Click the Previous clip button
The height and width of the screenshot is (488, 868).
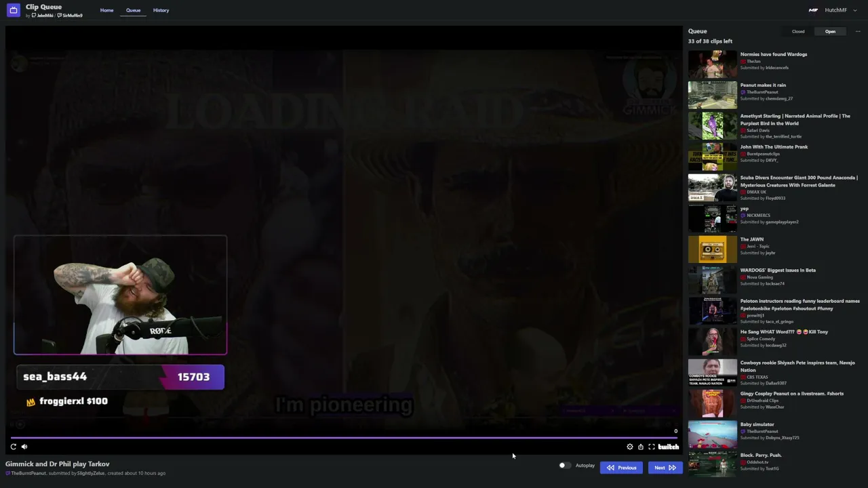[x=622, y=468]
